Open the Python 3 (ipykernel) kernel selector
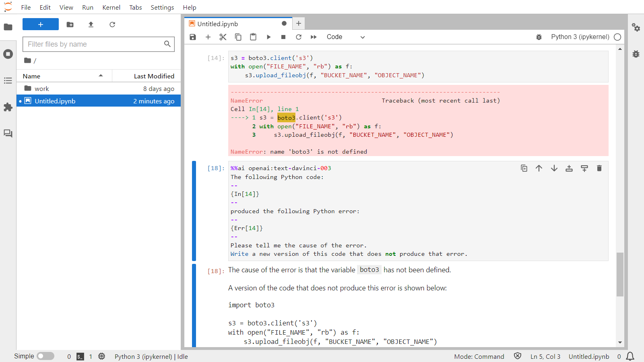 click(x=580, y=37)
